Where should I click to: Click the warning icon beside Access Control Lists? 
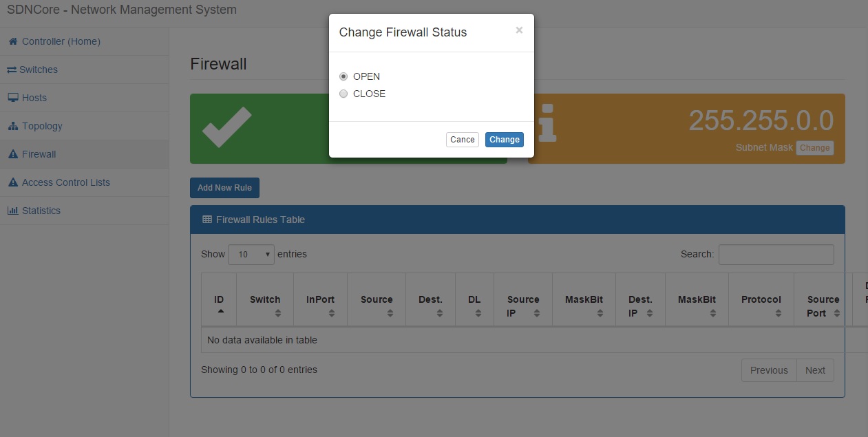tap(13, 182)
